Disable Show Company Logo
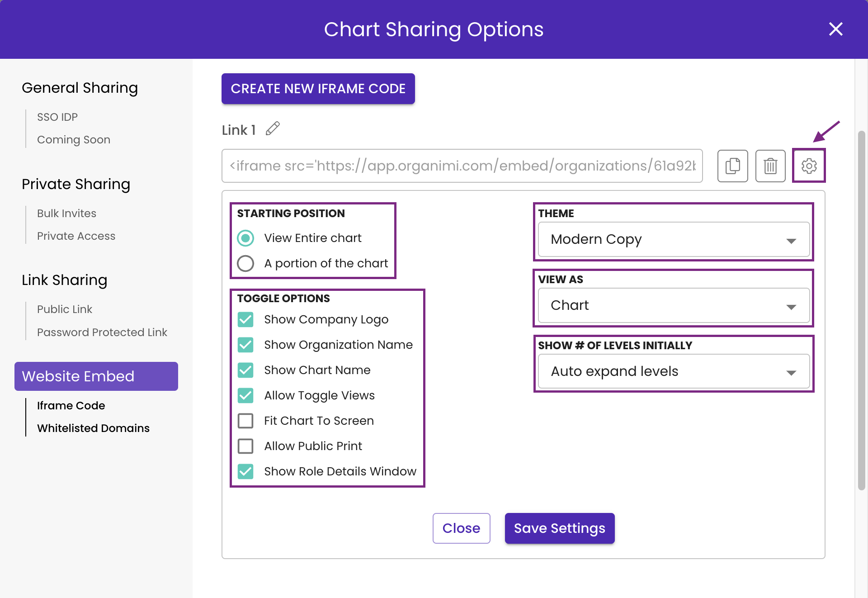 [x=245, y=319]
